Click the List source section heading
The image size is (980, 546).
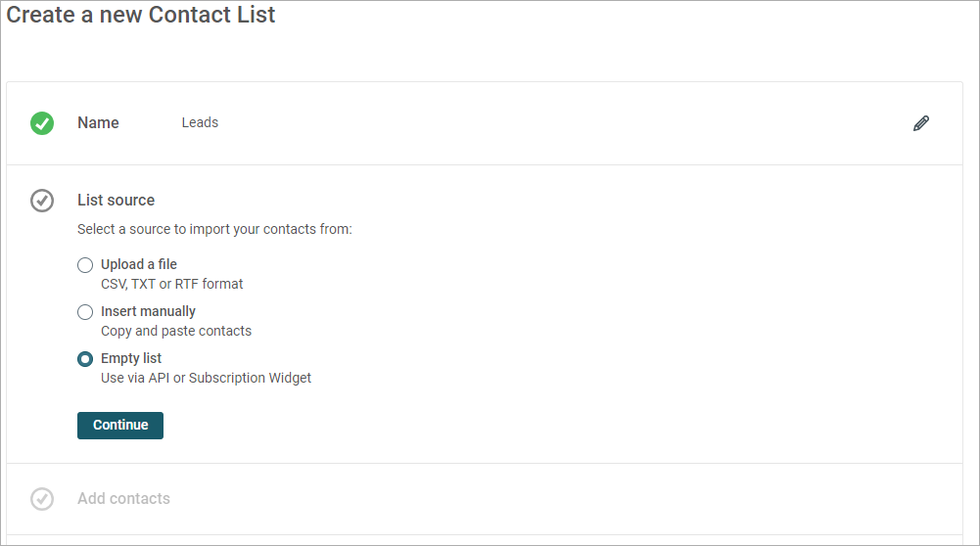117,200
